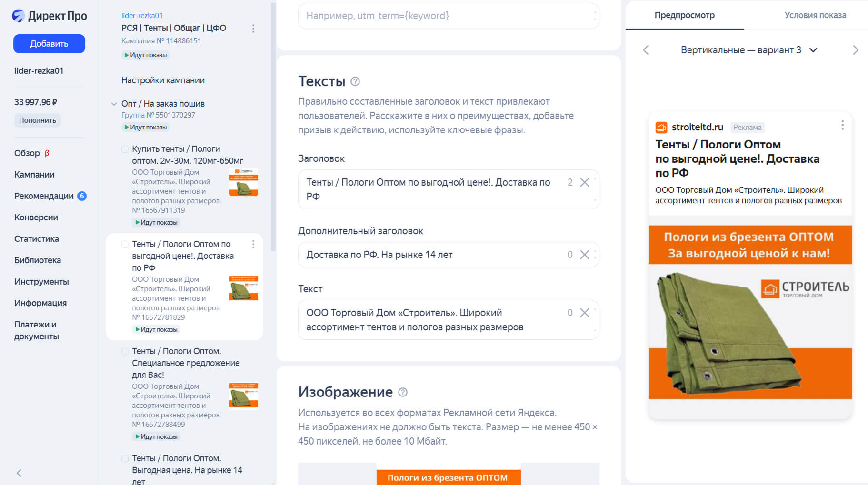The image size is (868, 485).
Task: Click the preview tarpaulin ad image
Action: 750,312
